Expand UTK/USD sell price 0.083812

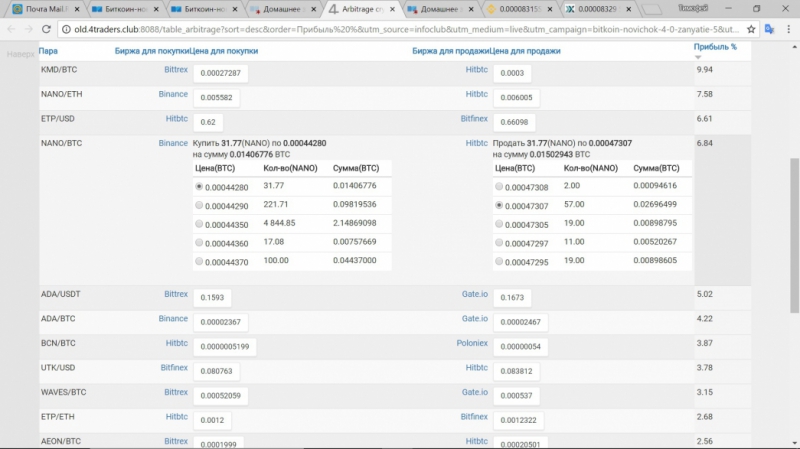pyautogui.click(x=516, y=371)
